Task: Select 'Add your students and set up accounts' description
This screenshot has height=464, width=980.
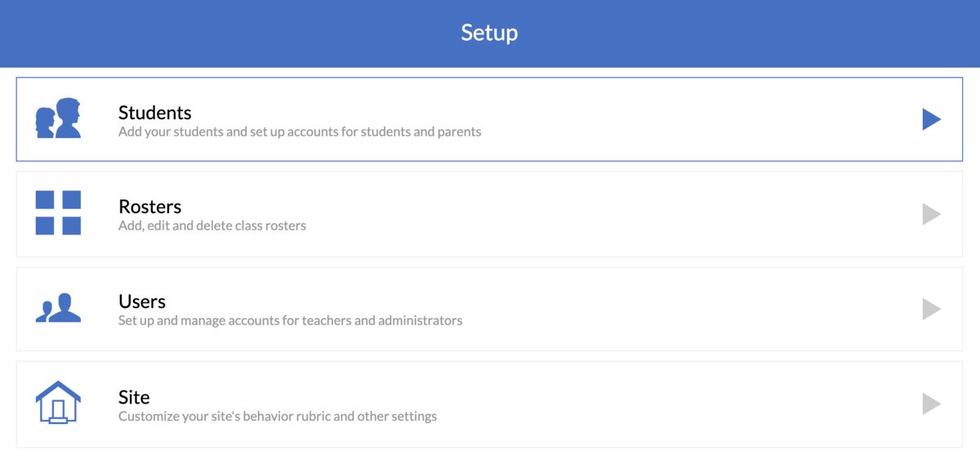Action: (300, 132)
